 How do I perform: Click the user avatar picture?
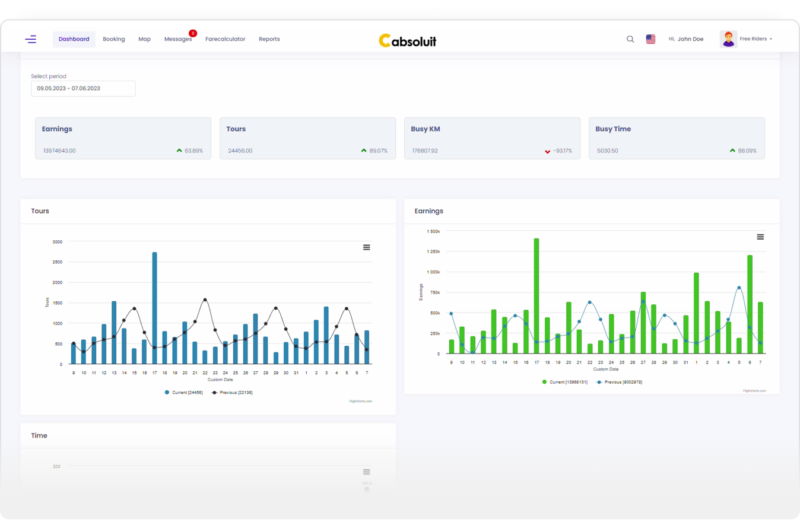728,39
